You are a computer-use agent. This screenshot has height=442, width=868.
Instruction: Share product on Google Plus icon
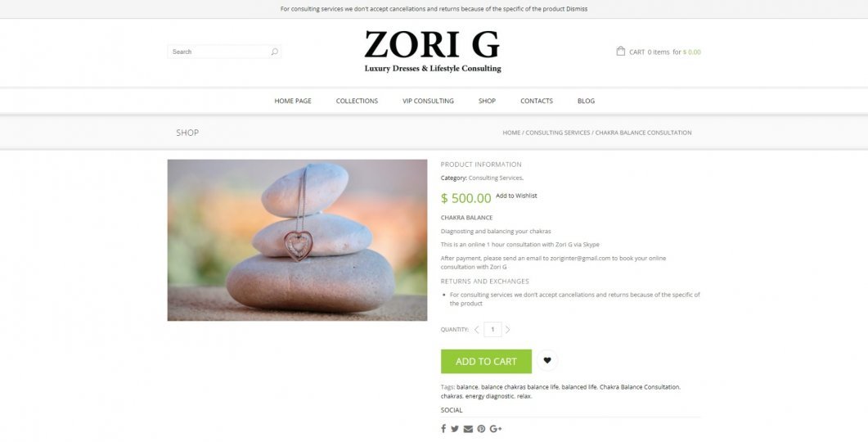[496, 429]
